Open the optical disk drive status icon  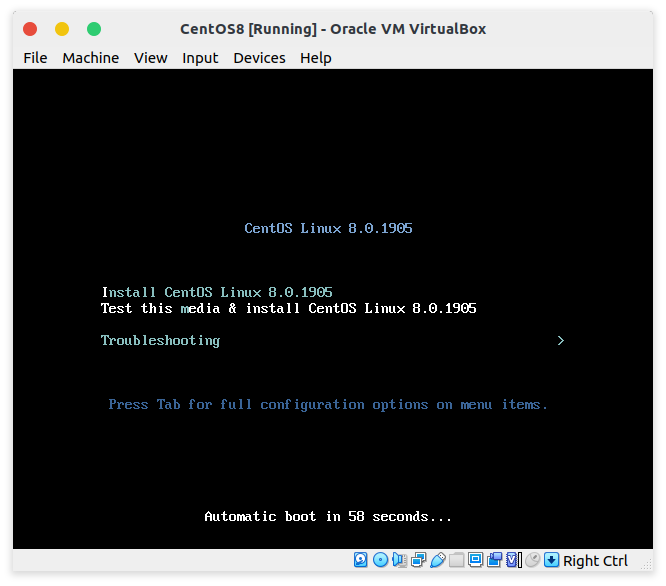click(x=381, y=560)
